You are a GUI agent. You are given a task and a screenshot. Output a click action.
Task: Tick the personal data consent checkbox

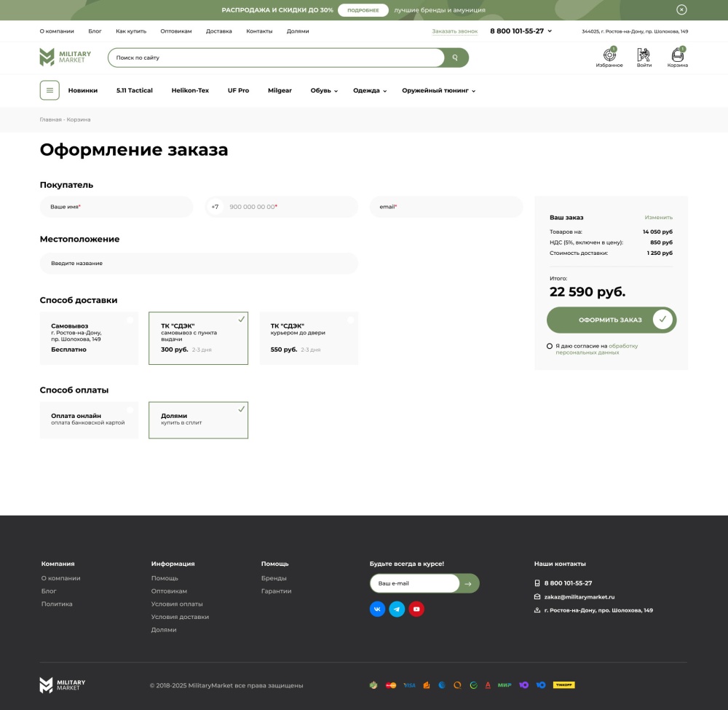click(550, 347)
